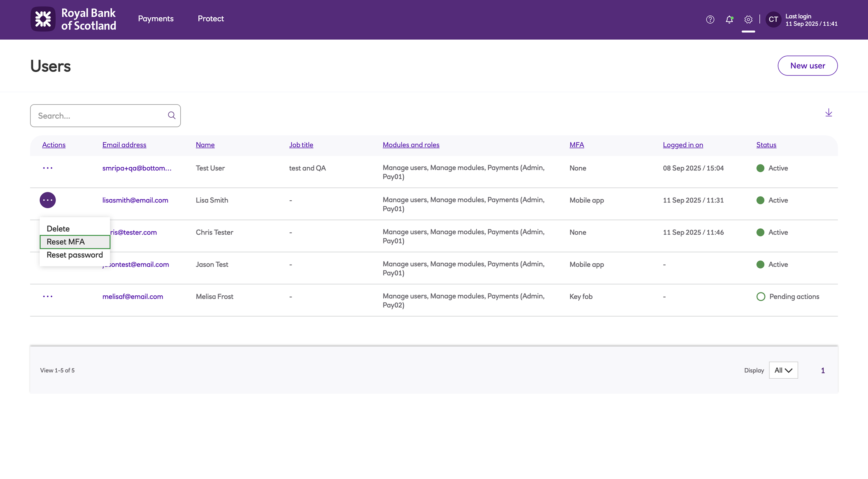This screenshot has height=479, width=868.
Task: Open actions menu for Melisa Frost row
Action: [x=48, y=297]
